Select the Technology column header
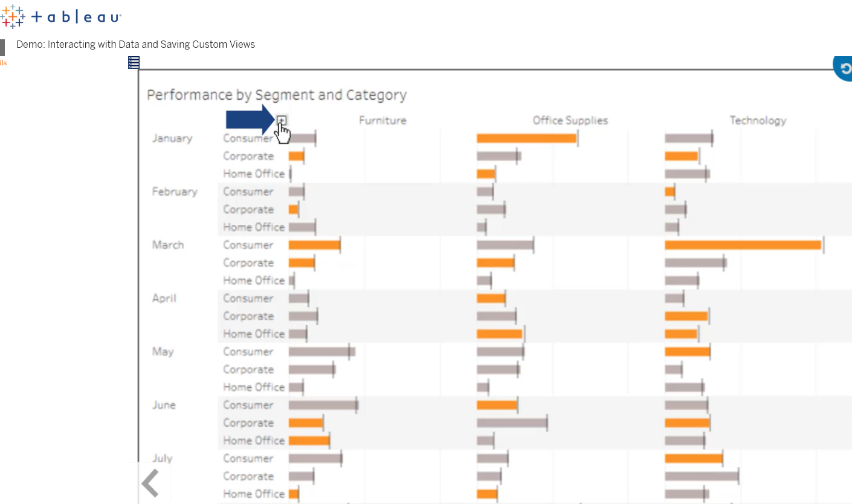 tap(758, 120)
